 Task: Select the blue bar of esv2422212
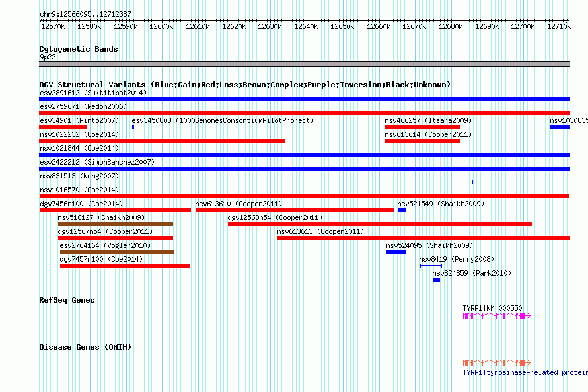click(304, 169)
